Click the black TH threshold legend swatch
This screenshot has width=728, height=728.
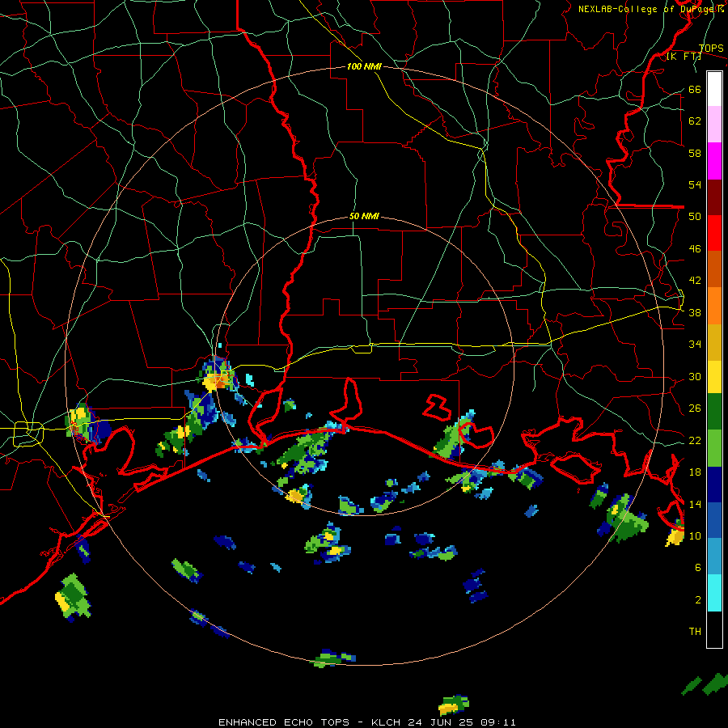coord(714,629)
